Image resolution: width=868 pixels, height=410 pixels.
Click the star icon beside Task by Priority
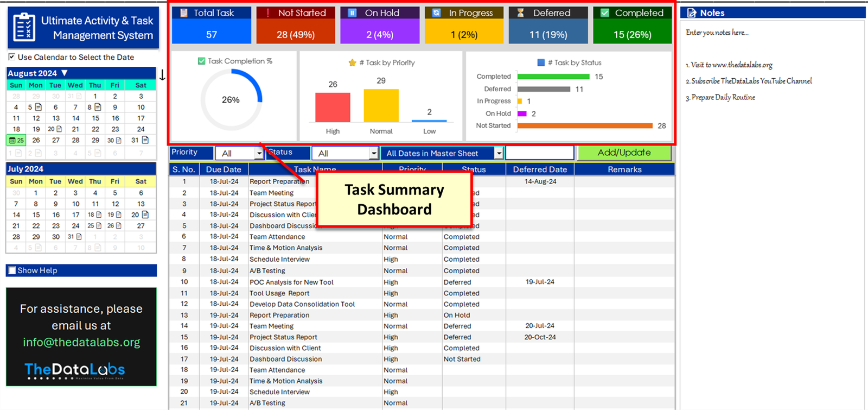pyautogui.click(x=352, y=62)
